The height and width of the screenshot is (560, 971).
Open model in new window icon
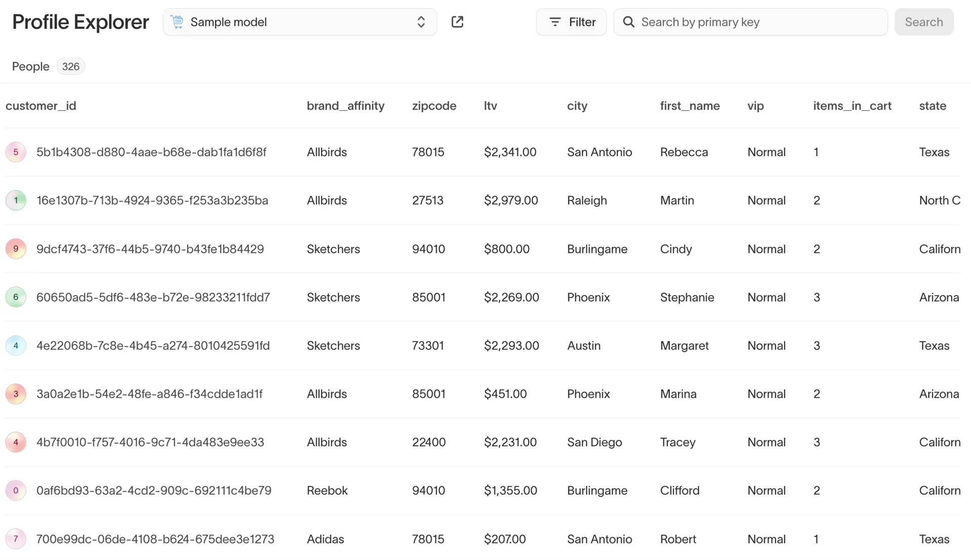[457, 22]
